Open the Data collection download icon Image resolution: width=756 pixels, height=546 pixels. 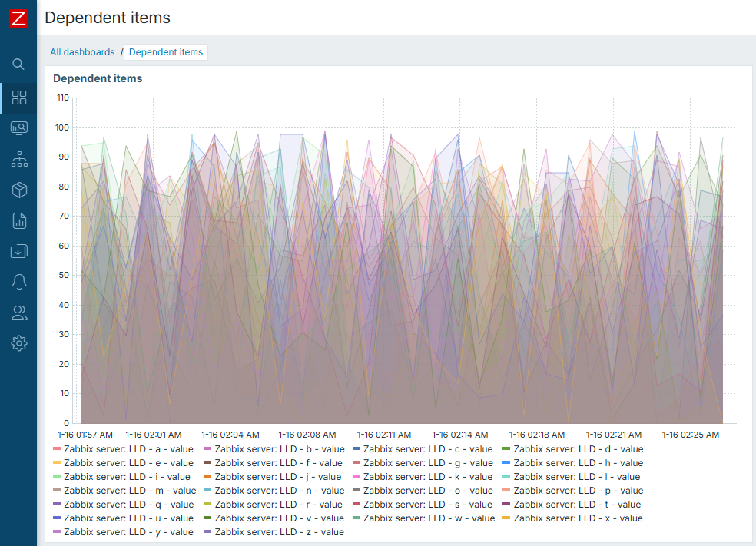19,251
